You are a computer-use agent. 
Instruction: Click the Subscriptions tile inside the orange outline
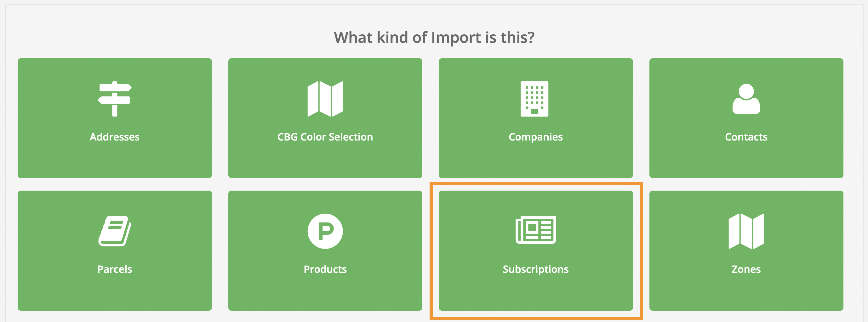point(535,250)
